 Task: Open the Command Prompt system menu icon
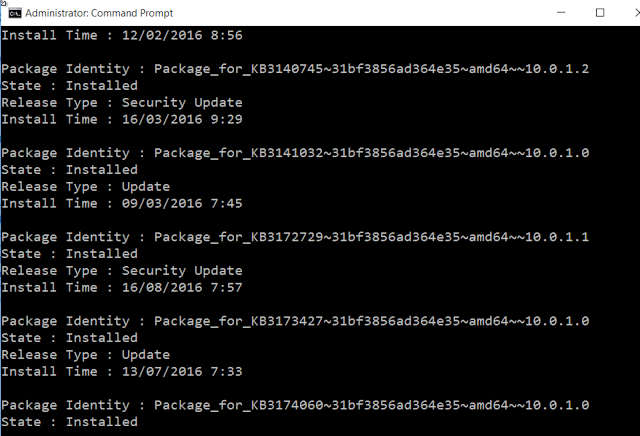[x=15, y=13]
